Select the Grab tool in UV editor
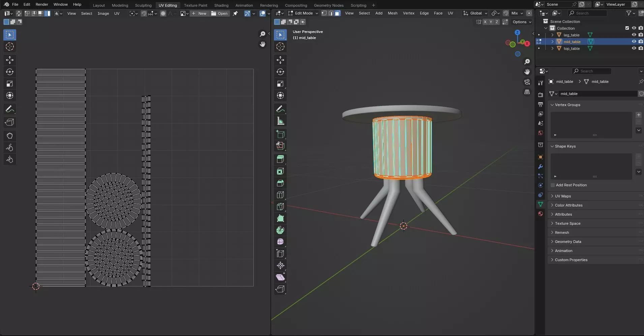Screen dimensions: 644x336 coord(10,136)
